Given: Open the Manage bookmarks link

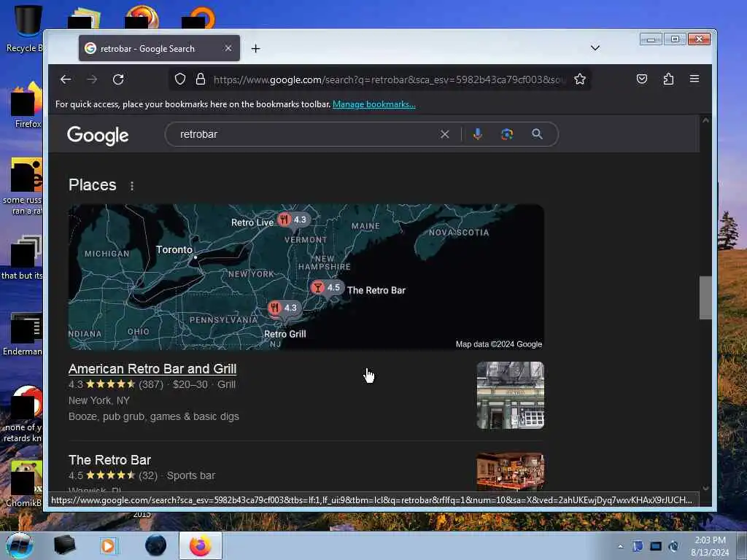Looking at the screenshot, I should (374, 104).
